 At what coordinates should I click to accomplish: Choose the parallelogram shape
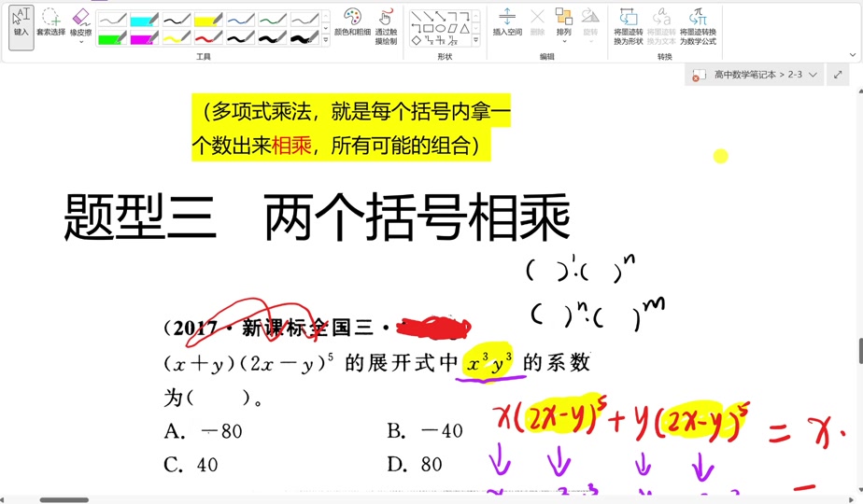pyautogui.click(x=452, y=28)
